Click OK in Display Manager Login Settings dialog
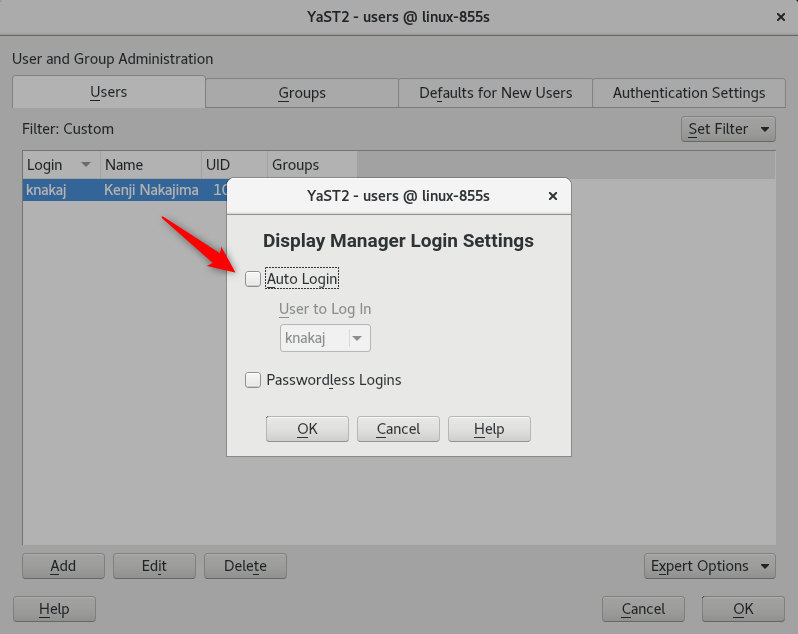The height and width of the screenshot is (634, 798). (x=307, y=429)
